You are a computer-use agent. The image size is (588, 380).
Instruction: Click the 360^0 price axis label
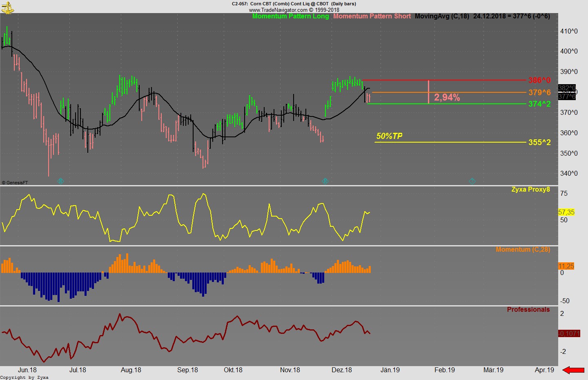pos(569,133)
